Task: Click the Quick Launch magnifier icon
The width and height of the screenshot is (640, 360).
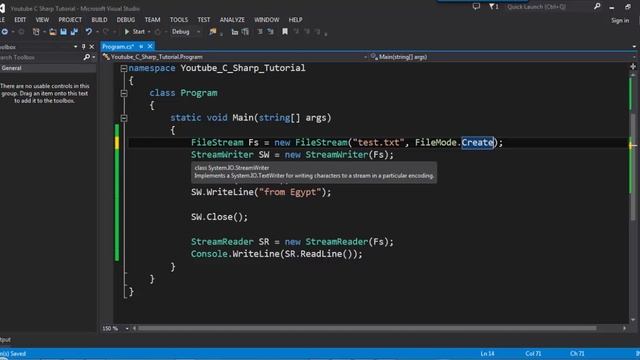Action: [x=597, y=7]
